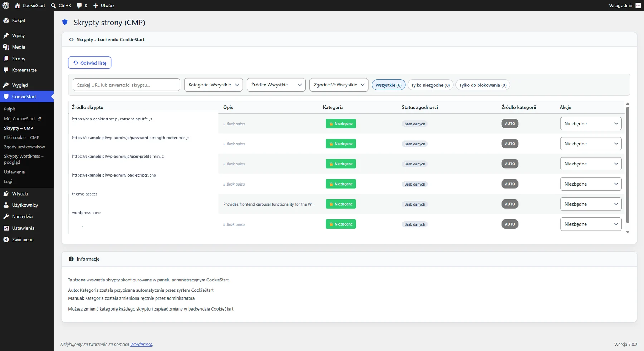This screenshot has height=351, width=644.
Task: Open category dropdown for load-scripts.php row
Action: pos(591,184)
